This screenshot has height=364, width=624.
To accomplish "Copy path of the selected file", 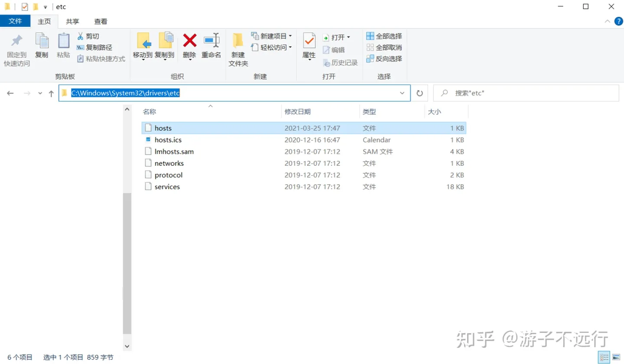I will [x=94, y=48].
